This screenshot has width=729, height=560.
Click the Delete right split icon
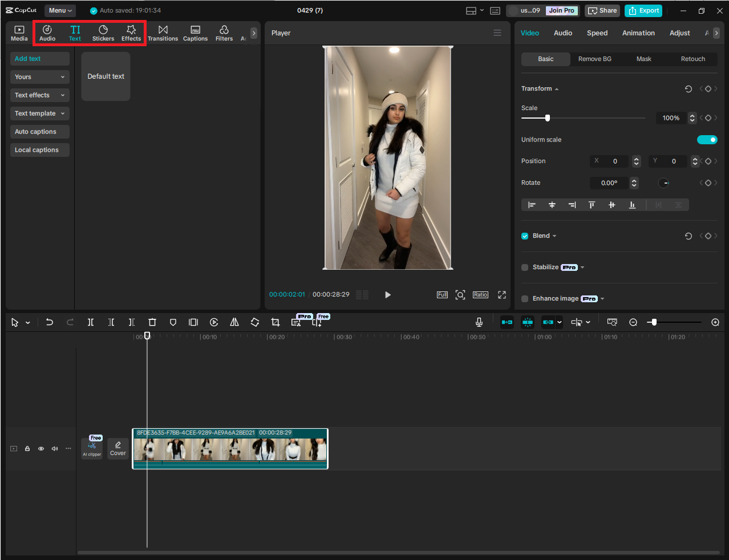point(132,322)
